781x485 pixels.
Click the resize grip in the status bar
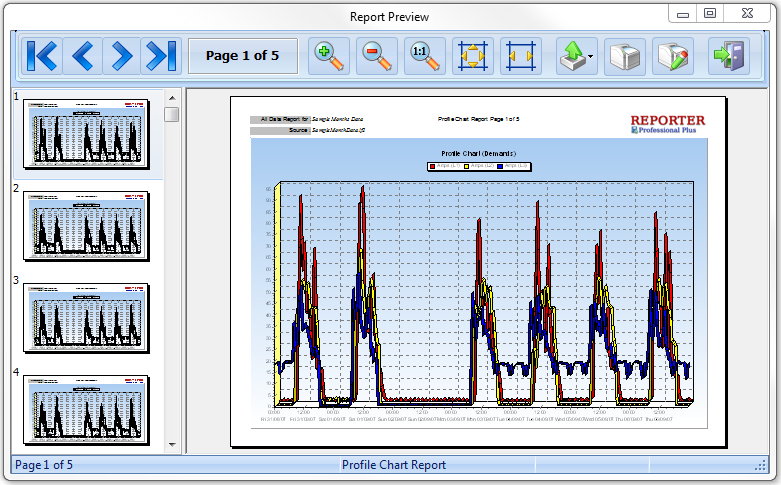(760, 466)
